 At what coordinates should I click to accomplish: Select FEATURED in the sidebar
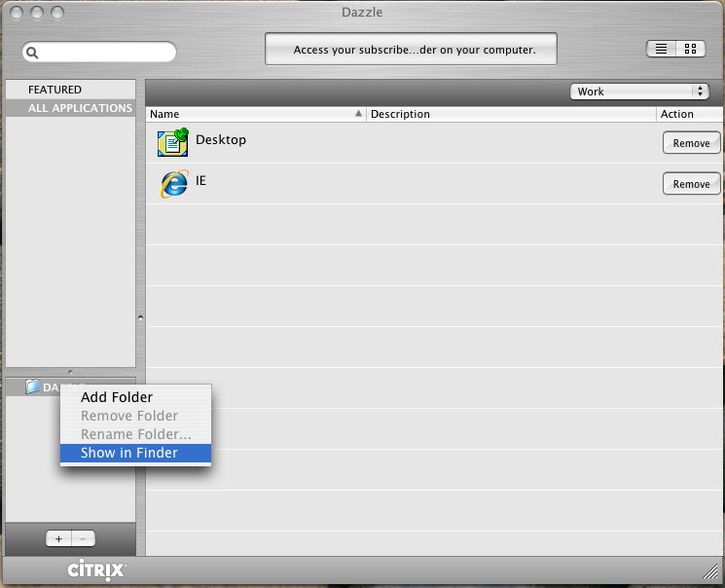pos(54,90)
